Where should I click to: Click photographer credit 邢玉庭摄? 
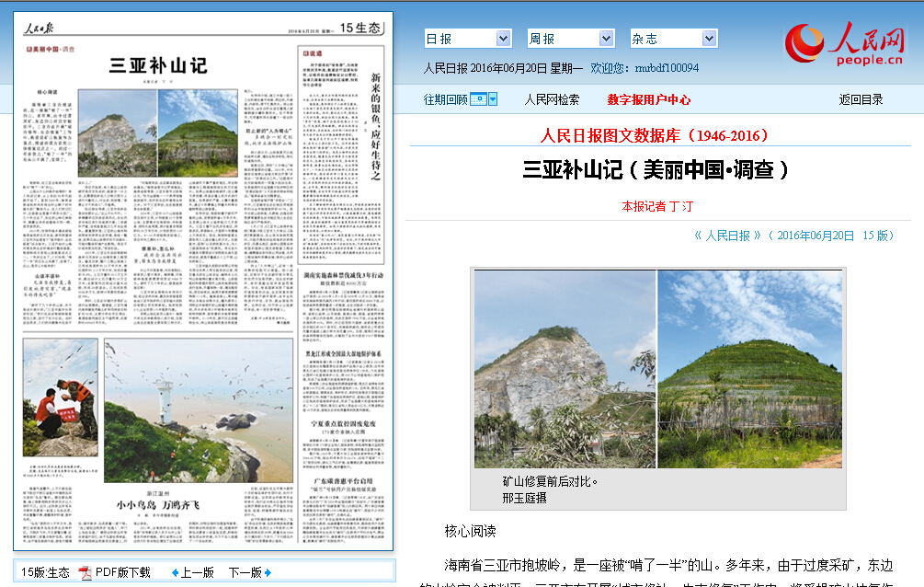[524, 499]
